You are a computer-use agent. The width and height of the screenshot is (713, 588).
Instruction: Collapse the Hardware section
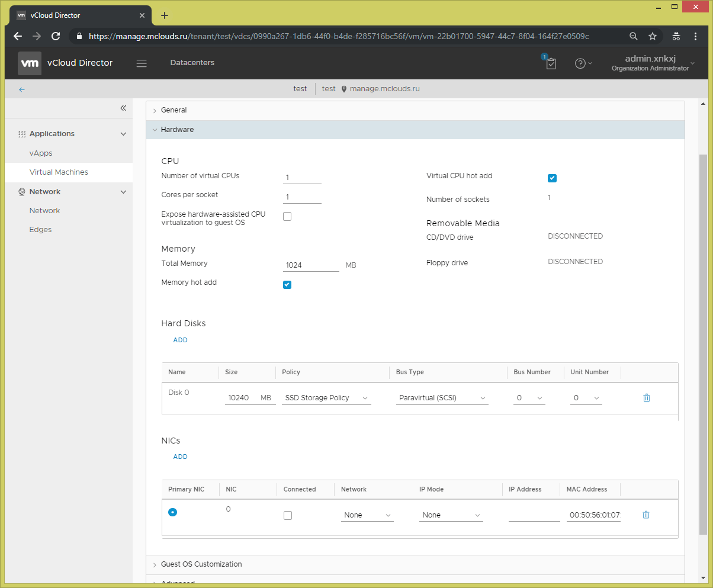click(415, 130)
